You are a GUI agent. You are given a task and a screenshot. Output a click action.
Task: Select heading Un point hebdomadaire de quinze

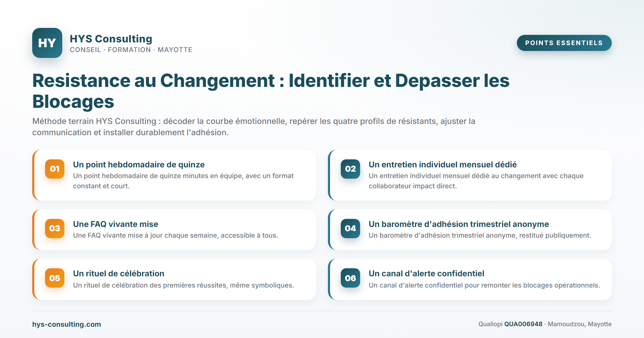point(139,164)
